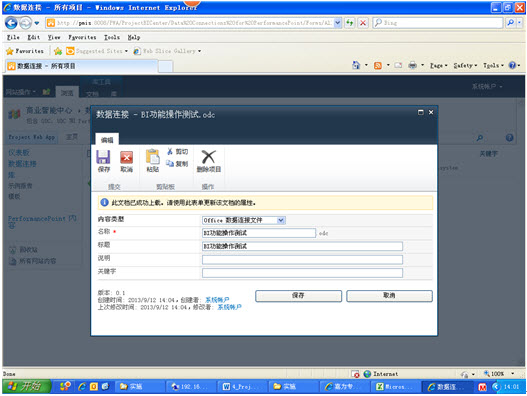
Task: Open the modifier 系统帐户 link
Action: pos(229,307)
